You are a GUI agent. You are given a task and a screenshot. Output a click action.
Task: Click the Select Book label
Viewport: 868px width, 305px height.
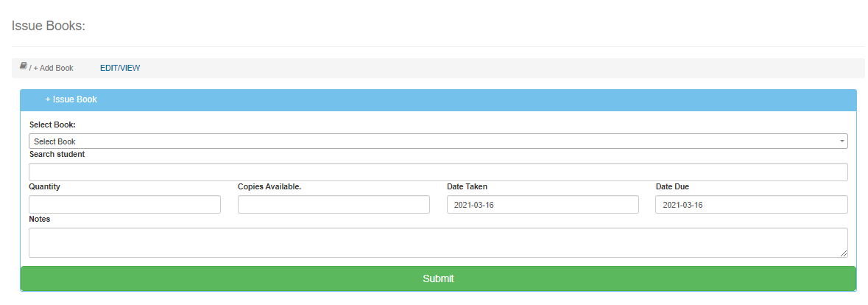point(52,125)
